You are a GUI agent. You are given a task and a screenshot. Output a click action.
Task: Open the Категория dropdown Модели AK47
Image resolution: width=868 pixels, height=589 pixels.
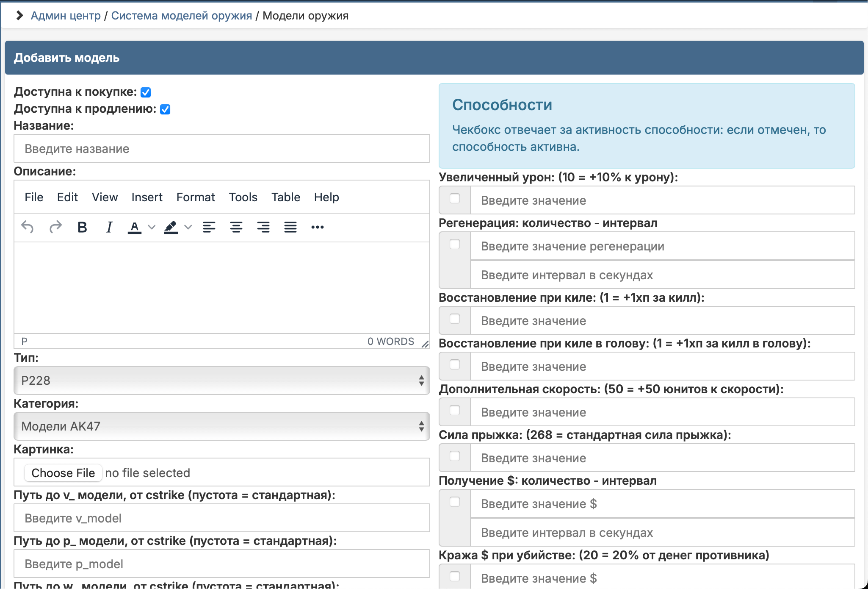click(222, 426)
